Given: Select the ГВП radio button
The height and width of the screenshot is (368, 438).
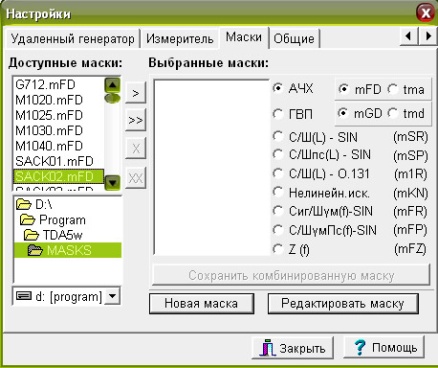Looking at the screenshot, I should [x=278, y=114].
